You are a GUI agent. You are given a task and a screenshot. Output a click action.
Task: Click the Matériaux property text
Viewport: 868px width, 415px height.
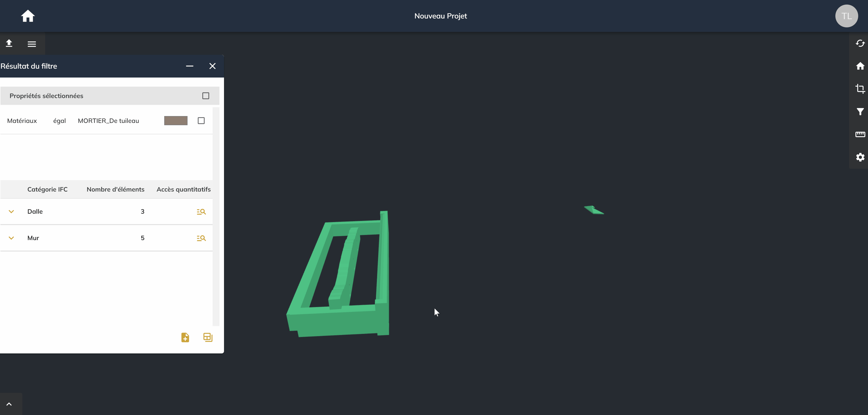(22, 121)
